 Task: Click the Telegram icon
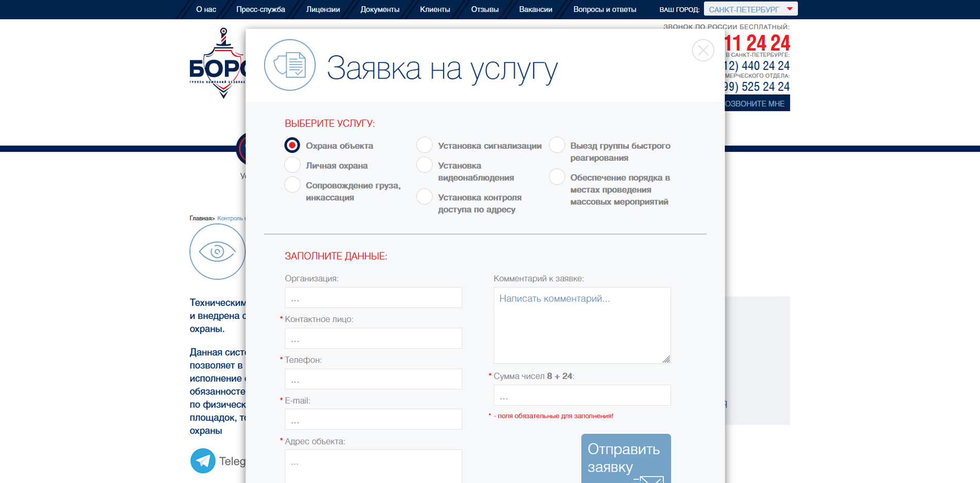coord(203,460)
